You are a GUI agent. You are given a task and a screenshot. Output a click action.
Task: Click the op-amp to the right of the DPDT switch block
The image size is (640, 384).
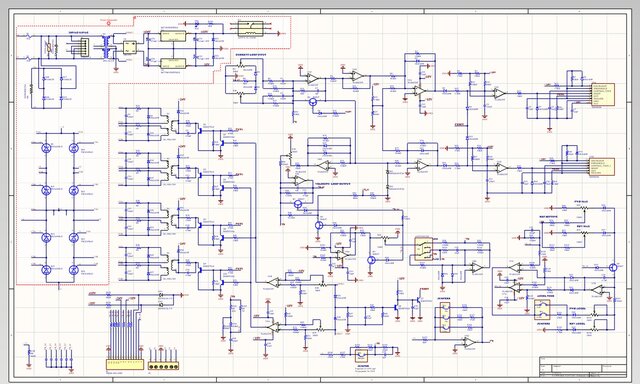click(477, 268)
